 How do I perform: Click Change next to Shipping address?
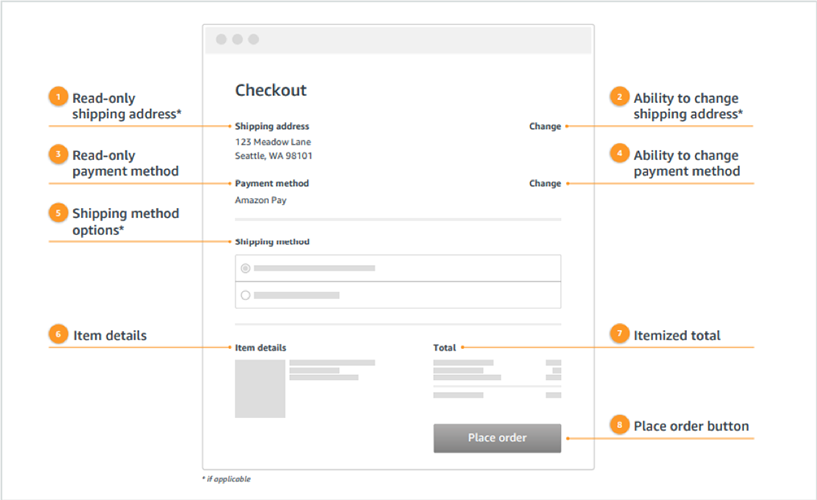(x=545, y=127)
